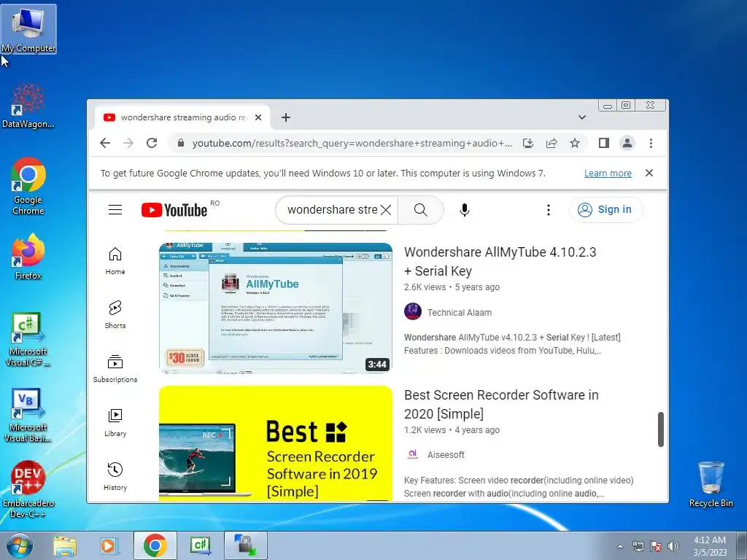Open the taskbar clock showing 4:12 AM
Screen dimensions: 747x560
pos(710,546)
